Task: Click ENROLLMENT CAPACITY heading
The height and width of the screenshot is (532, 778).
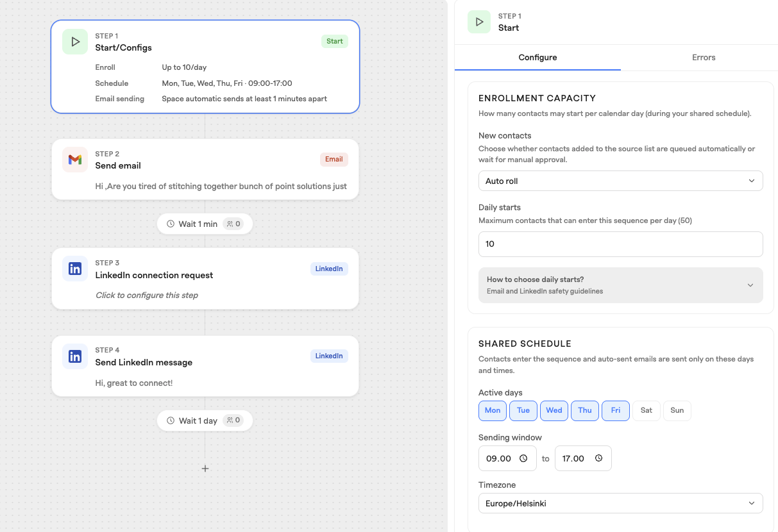Action: [537, 98]
